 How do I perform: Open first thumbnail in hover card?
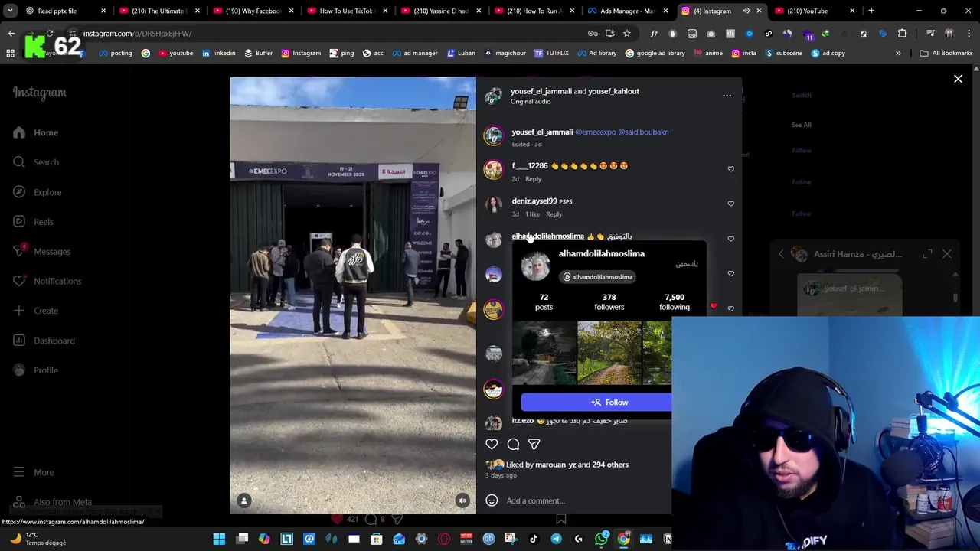point(544,353)
